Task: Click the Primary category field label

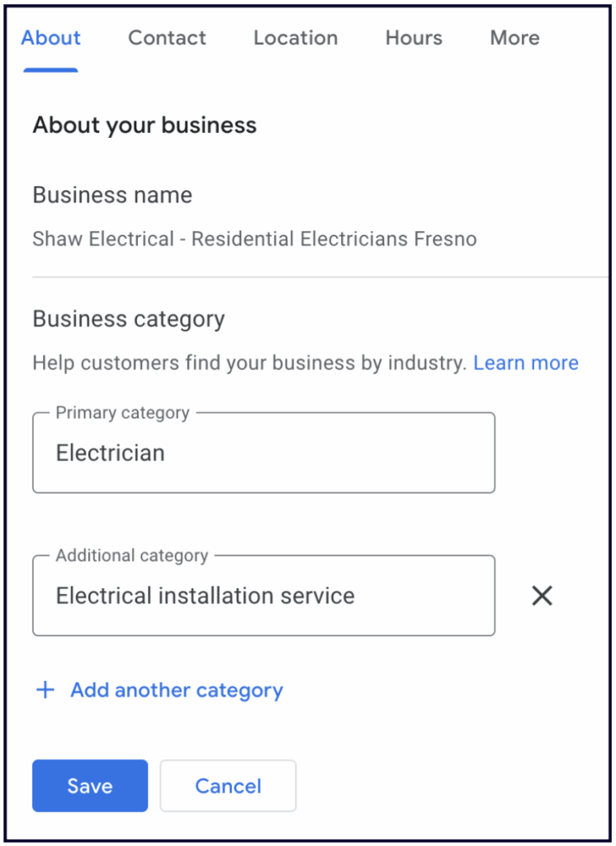Action: coord(122,412)
